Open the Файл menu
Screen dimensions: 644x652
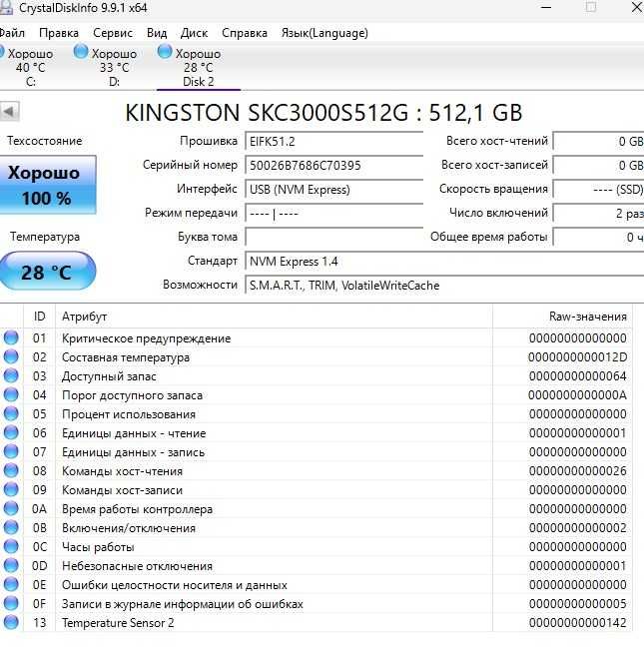12,33
